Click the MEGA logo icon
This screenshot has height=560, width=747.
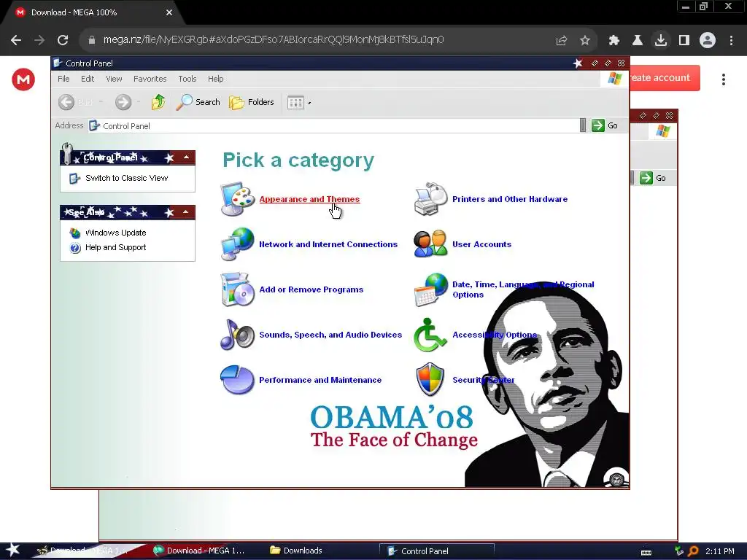pyautogui.click(x=23, y=79)
